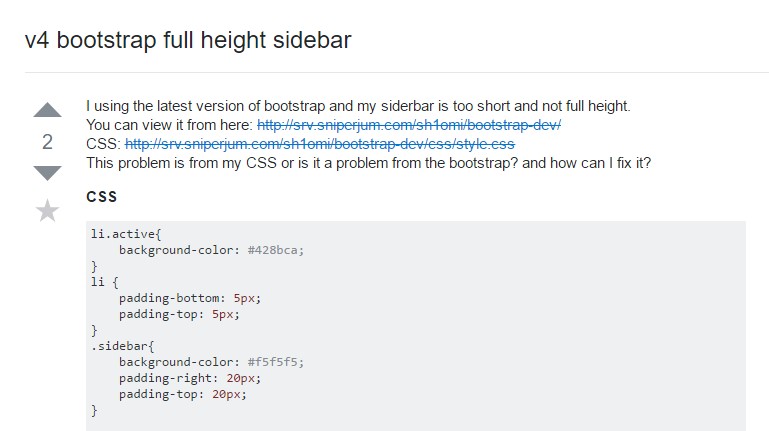Upvote the question with the up arrow
The width and height of the screenshot is (769, 431).
click(47, 109)
